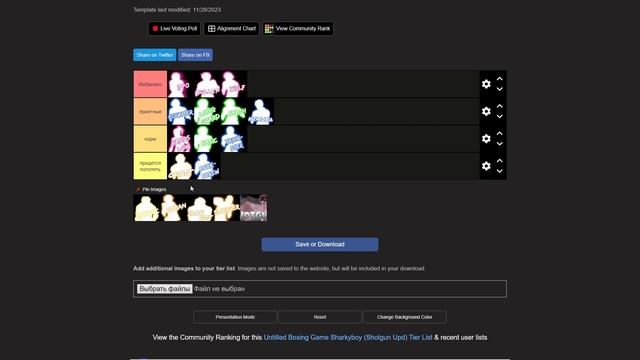This screenshot has height=360, width=640.
Task: Select green fighter in норм tier
Action: (x=207, y=139)
